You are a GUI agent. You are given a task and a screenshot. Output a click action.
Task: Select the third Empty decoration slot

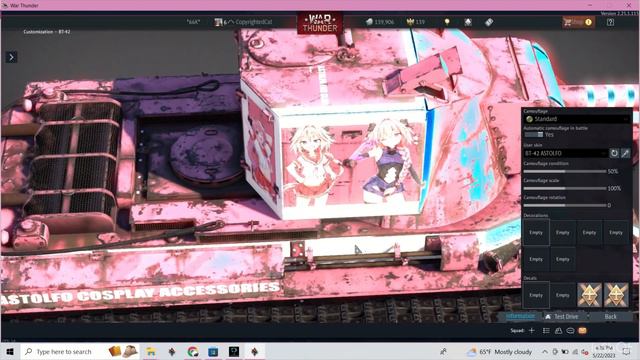[x=589, y=232]
